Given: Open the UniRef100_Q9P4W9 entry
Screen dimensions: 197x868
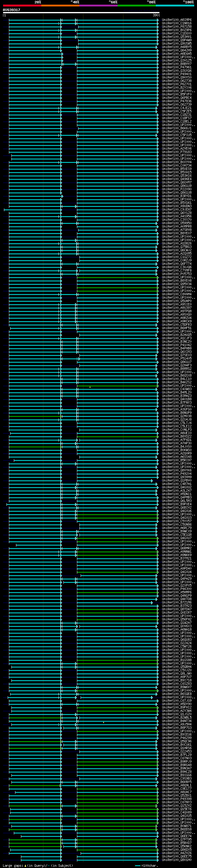Looking at the screenshot, I should click(177, 40).
